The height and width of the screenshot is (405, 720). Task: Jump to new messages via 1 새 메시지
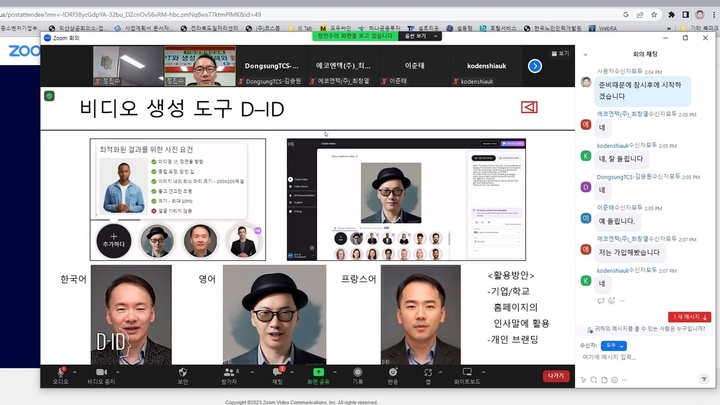click(690, 317)
